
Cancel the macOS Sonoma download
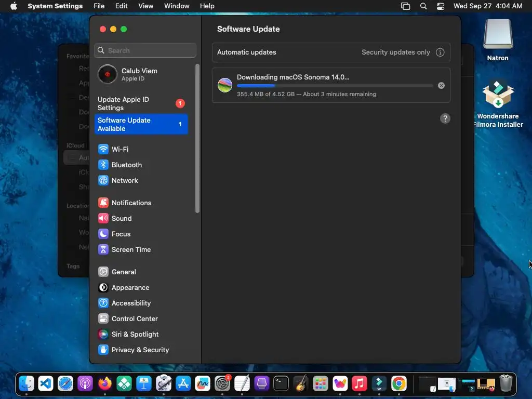441,86
